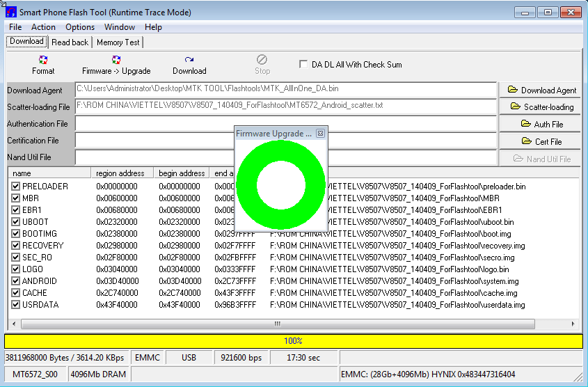Open the Cert File browser
This screenshot has width=588, height=387.
541,142
